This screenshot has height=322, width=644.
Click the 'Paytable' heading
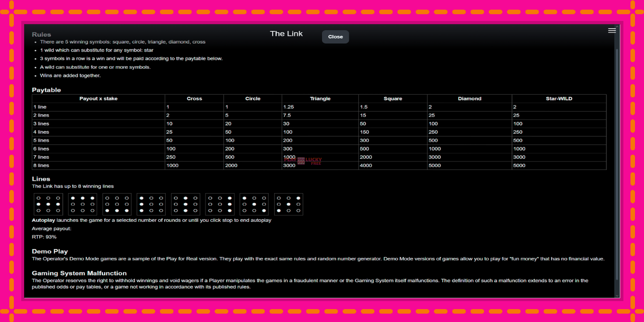click(x=46, y=90)
